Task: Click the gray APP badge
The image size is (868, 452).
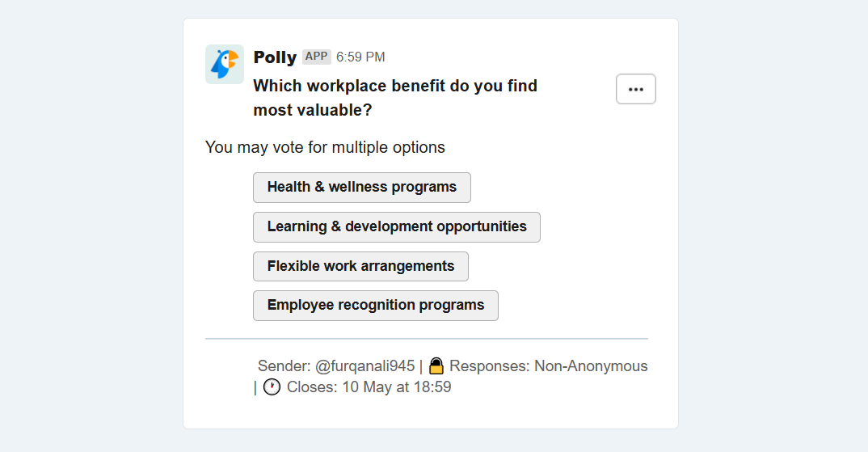Action: tap(317, 57)
